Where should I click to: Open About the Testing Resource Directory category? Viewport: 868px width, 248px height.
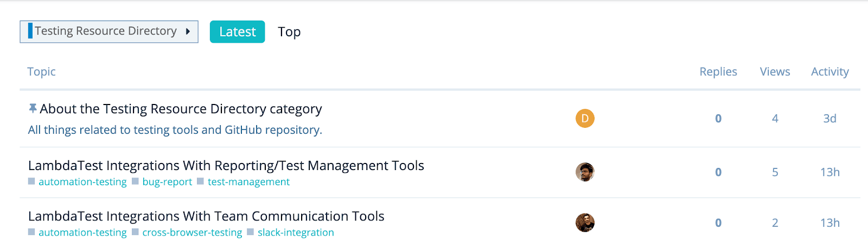point(181,109)
